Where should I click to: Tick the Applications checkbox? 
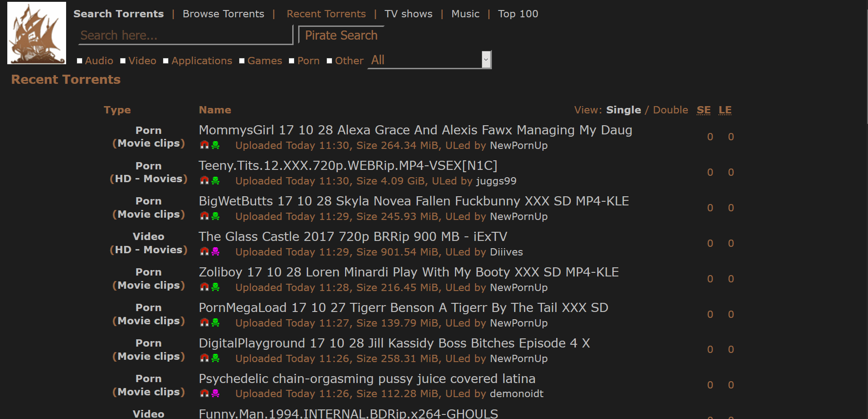point(166,61)
